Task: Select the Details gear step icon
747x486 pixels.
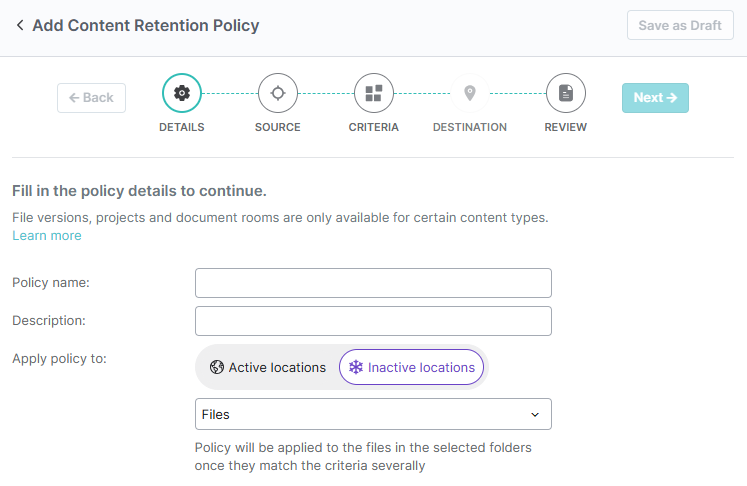Action: tap(182, 93)
